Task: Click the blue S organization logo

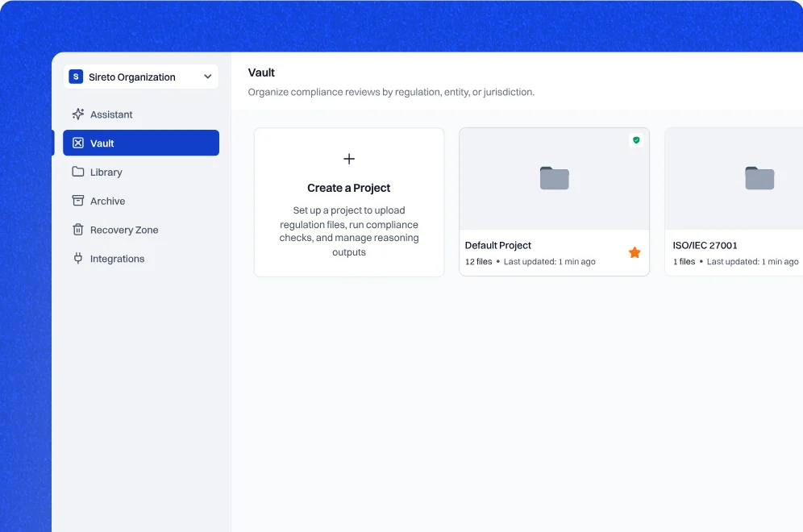Action: point(76,77)
